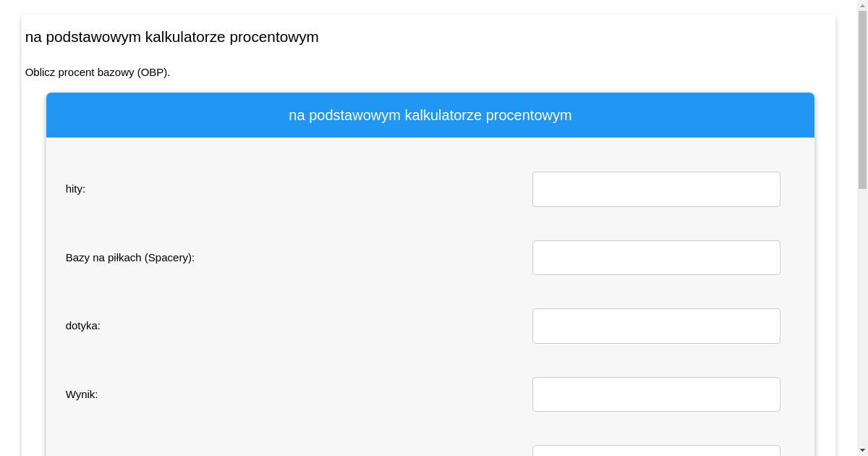This screenshot has width=868, height=456.
Task: Click the Bazy na piłkach (Spacery) label
Action: 129,257
